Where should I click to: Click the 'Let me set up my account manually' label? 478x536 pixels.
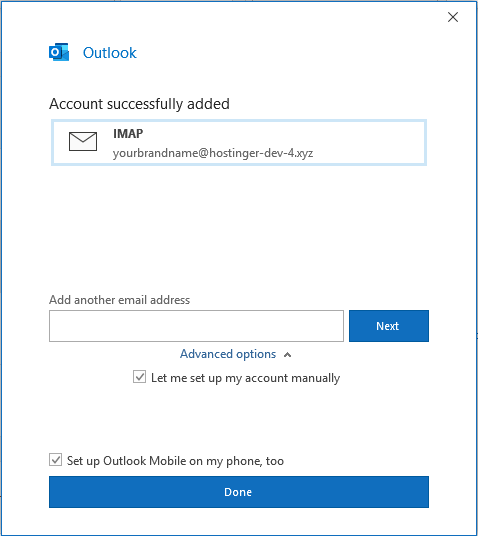pos(245,378)
